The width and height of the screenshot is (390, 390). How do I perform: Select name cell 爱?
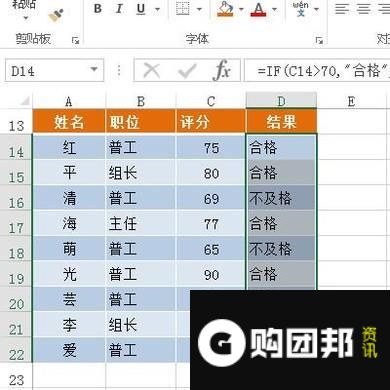[x=69, y=350]
